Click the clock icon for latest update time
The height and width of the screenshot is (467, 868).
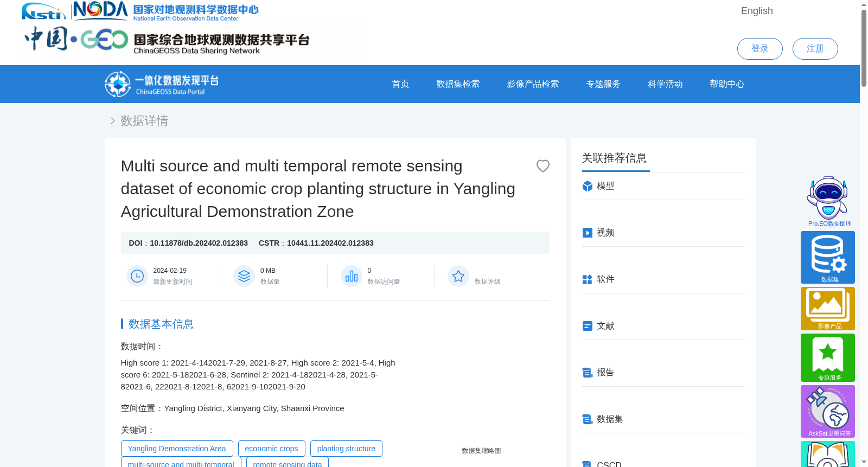click(137, 276)
